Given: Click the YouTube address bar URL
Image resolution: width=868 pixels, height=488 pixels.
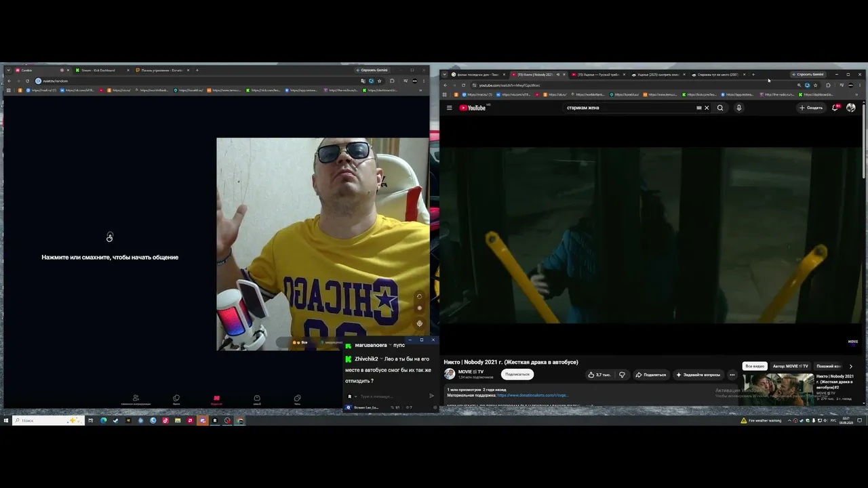Looking at the screenshot, I should click(509, 85).
